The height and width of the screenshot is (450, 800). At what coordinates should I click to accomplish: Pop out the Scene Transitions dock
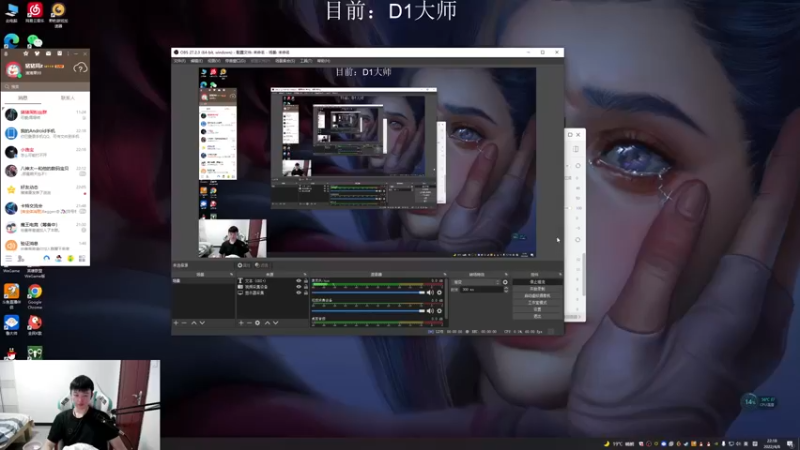pos(506,274)
